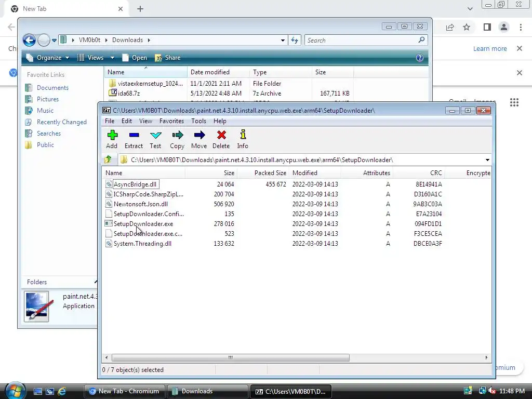Sort 7-Zip list by Modified column
Screen dimensions: 532x399
tap(315, 173)
